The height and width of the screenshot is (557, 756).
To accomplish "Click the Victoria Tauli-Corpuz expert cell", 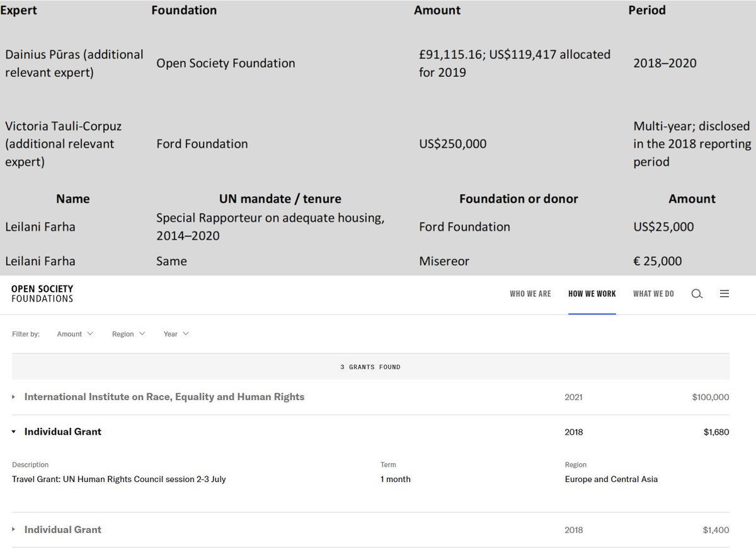I will click(64, 144).
